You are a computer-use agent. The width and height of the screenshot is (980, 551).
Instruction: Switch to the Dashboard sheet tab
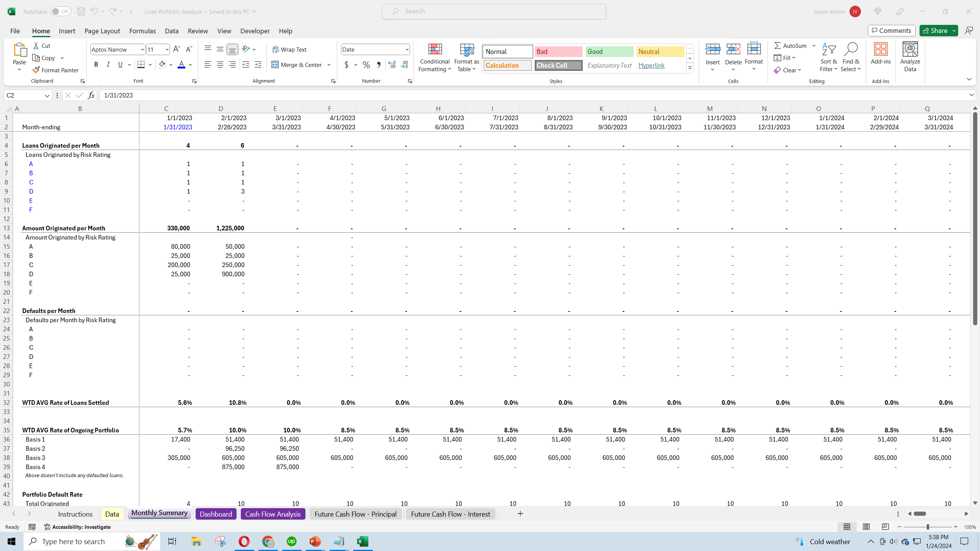coord(216,514)
